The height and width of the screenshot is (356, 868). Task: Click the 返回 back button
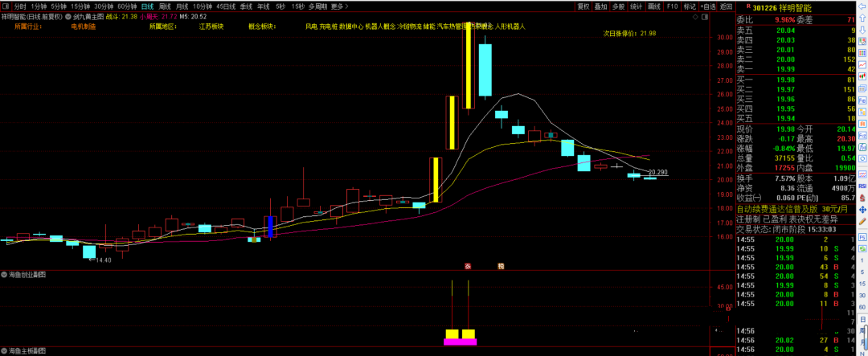[727, 6]
